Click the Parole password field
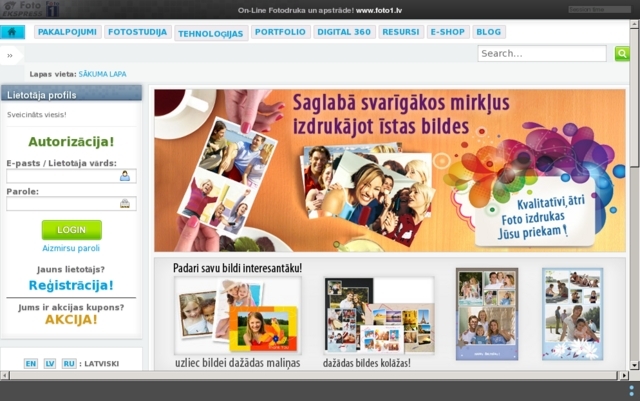The width and height of the screenshot is (640, 401). coord(71,203)
